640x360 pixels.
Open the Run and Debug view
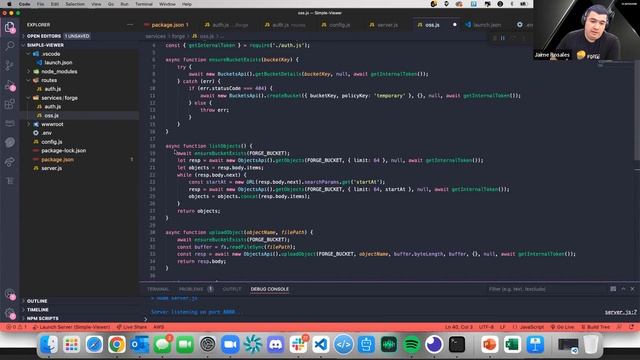(x=10, y=85)
